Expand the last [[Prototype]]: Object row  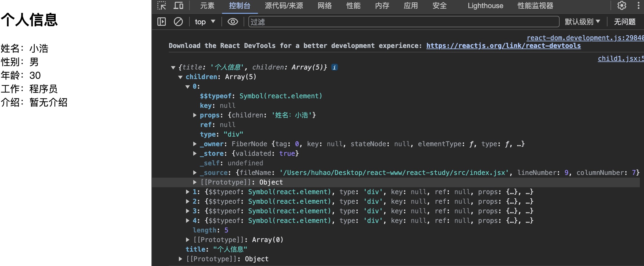[x=180, y=259]
